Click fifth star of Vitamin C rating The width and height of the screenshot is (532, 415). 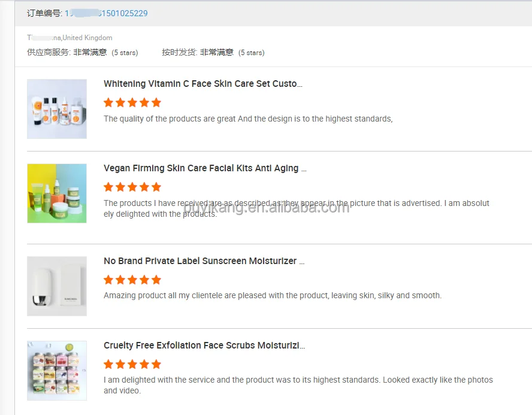[x=156, y=102]
